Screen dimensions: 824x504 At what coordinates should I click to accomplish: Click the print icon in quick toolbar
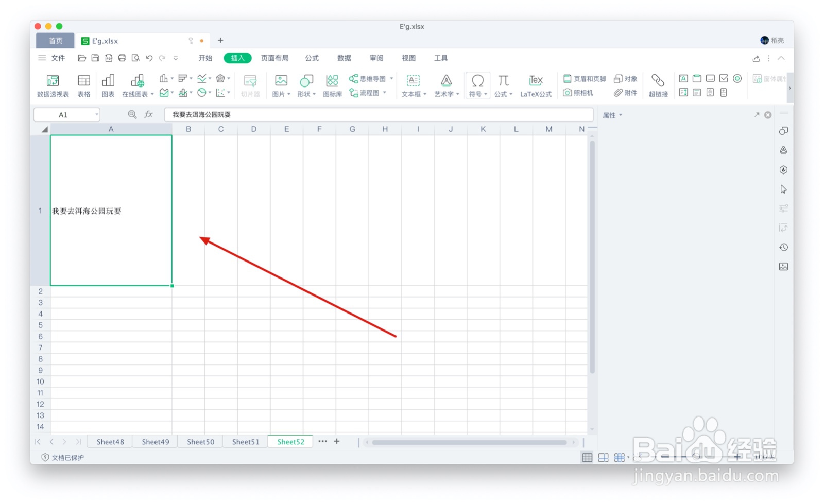point(122,58)
